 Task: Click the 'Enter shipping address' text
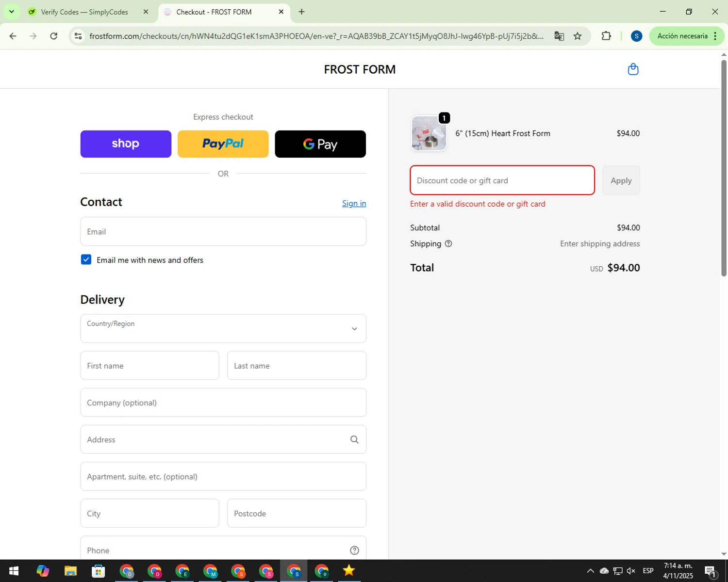point(600,243)
